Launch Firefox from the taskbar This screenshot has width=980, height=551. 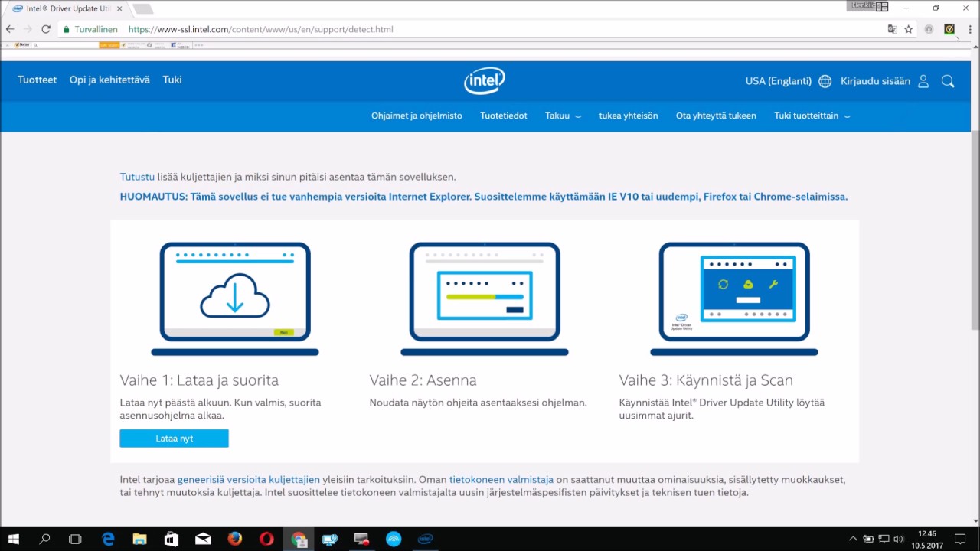pyautogui.click(x=235, y=539)
